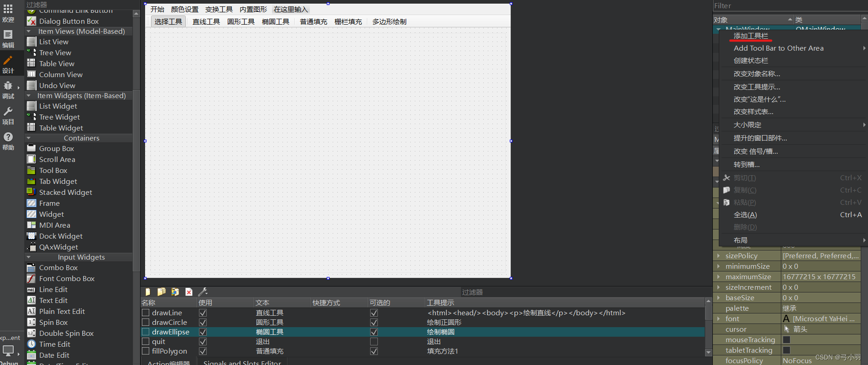868x365 pixels.
Task: Click the 直线工具 toolbar button
Action: point(206,21)
